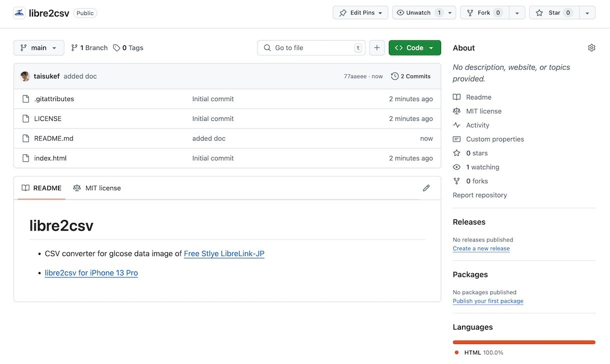The width and height of the screenshot is (610, 364).
Task: Click the file icon beside index.html
Action: pos(25,158)
